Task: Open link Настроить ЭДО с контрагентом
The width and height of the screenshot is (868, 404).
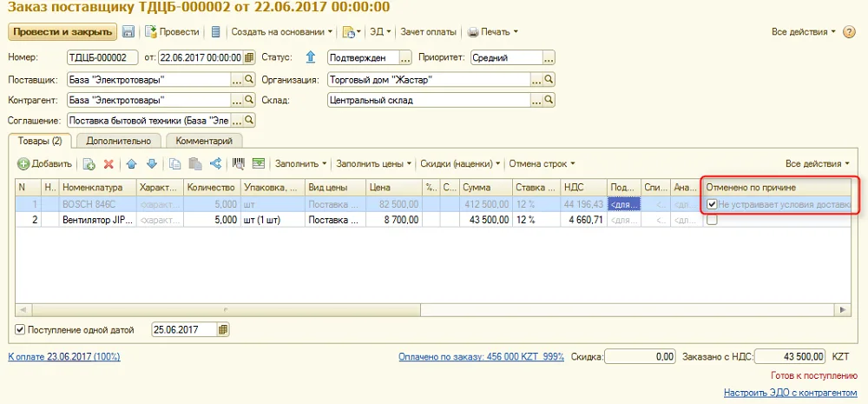Action: [x=791, y=393]
